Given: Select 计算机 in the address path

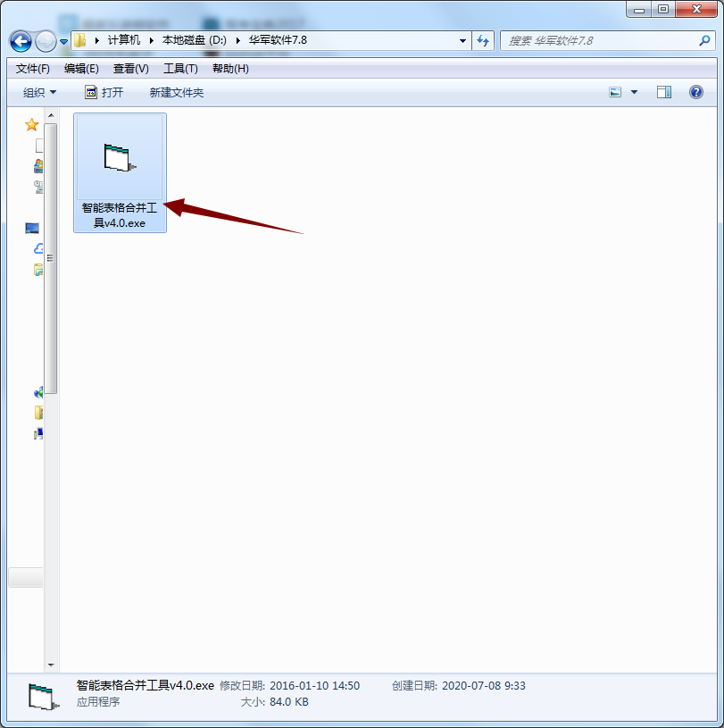Looking at the screenshot, I should click(124, 40).
